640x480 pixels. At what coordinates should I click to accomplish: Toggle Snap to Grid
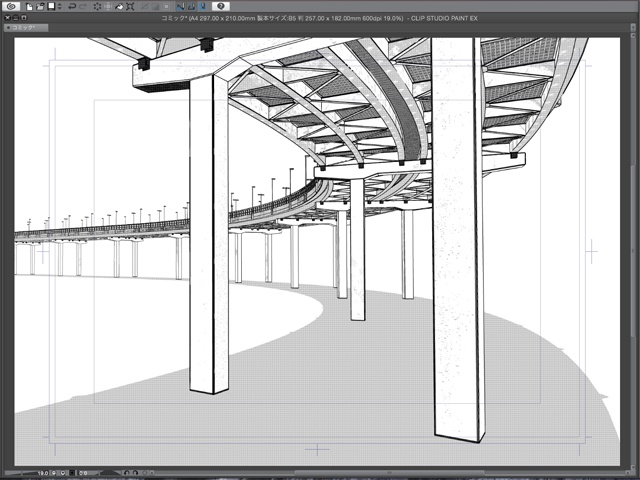[x=203, y=6]
